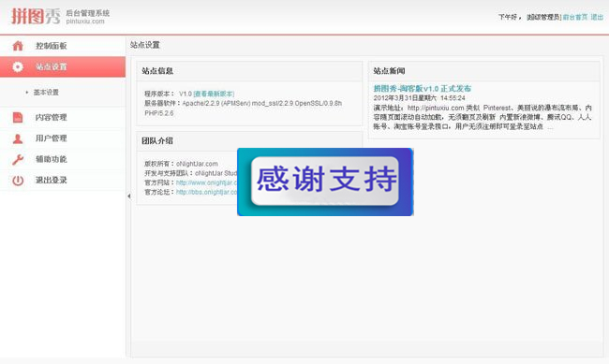Click the gear icon beside 站点设置
609x364 pixels.
pos(18,66)
